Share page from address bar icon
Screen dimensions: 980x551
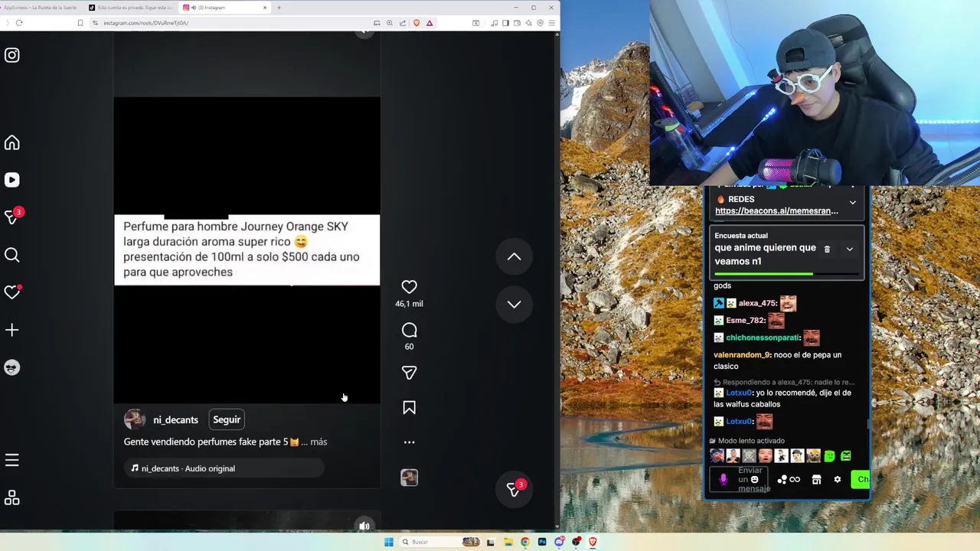point(403,23)
